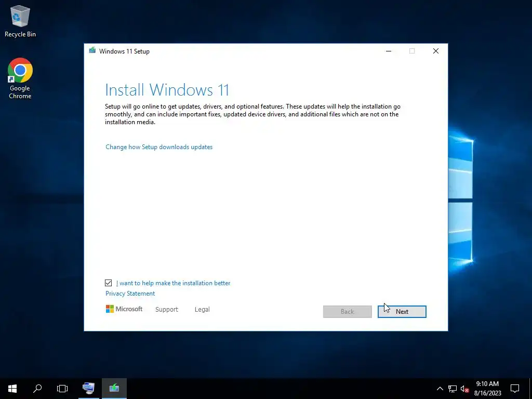Click the Microsoft logo
Viewport: 532px width, 399px height.
pyautogui.click(x=124, y=309)
